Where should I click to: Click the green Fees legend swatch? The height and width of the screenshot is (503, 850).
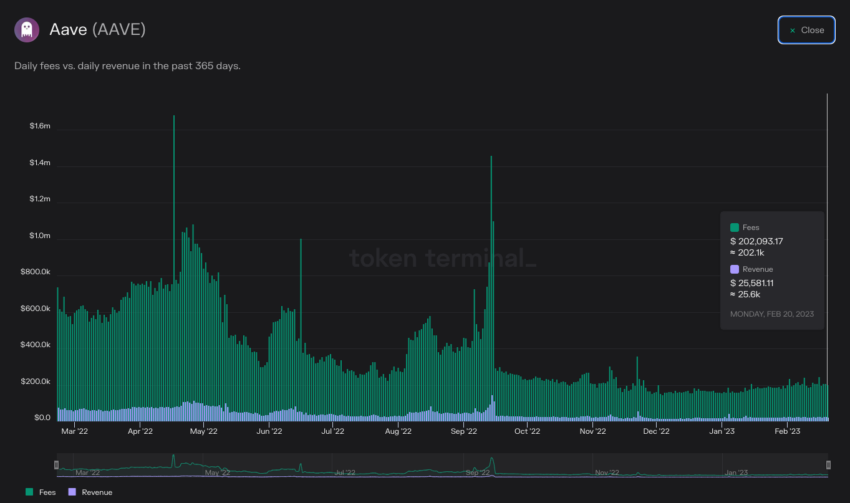pos(29,492)
